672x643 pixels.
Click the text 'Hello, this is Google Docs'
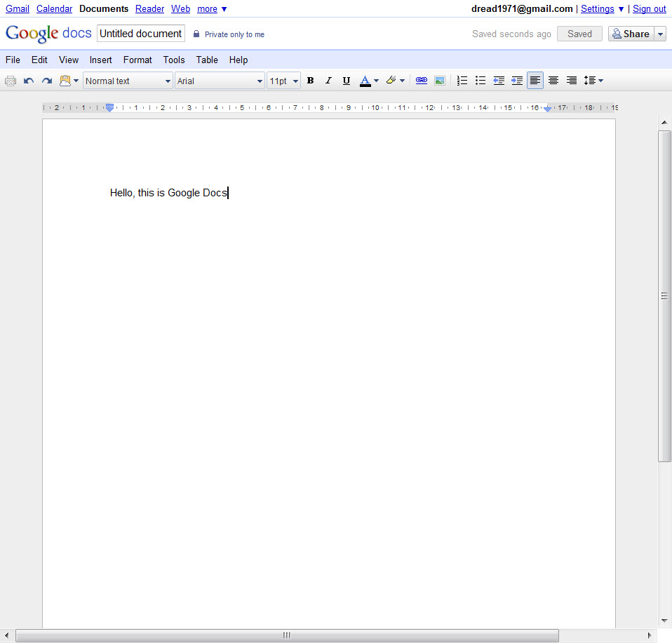(168, 193)
